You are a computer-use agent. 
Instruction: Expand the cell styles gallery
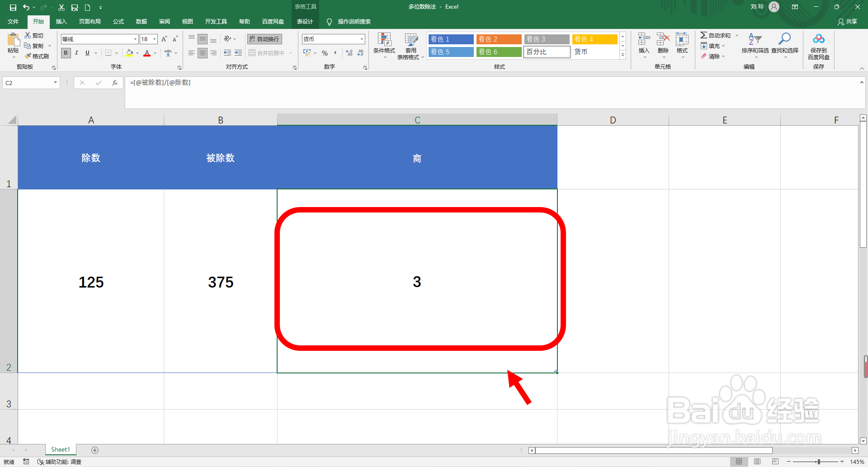tap(623, 55)
